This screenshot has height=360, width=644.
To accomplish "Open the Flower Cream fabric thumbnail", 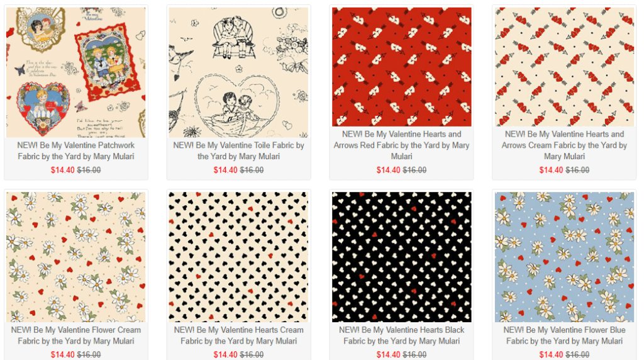I will pos(76,257).
